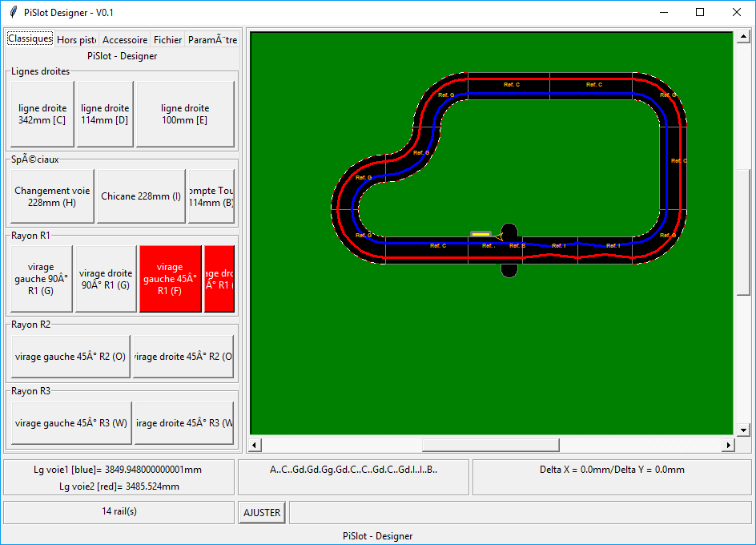Insert Changement voie 228mm (H) piece
Screen dimensions: 756x545
tap(52, 196)
